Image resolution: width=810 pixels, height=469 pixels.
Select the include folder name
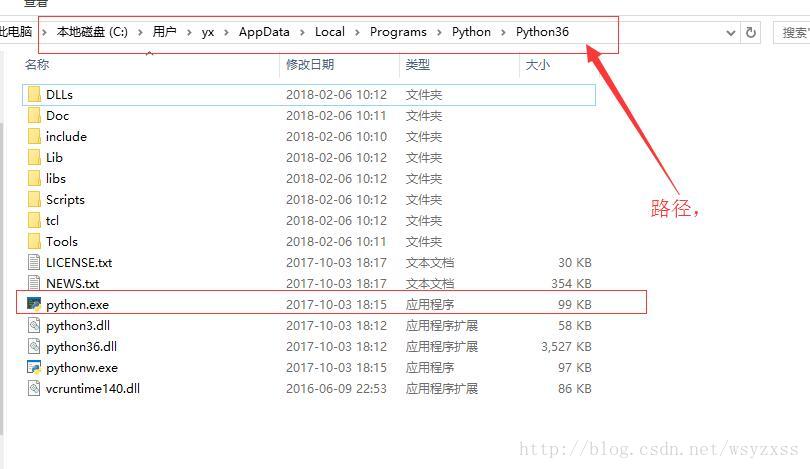tap(66, 136)
